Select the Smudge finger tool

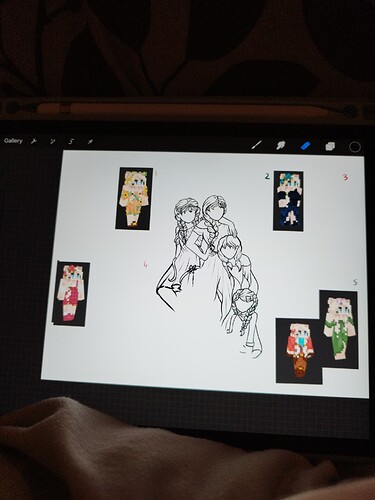(281, 145)
